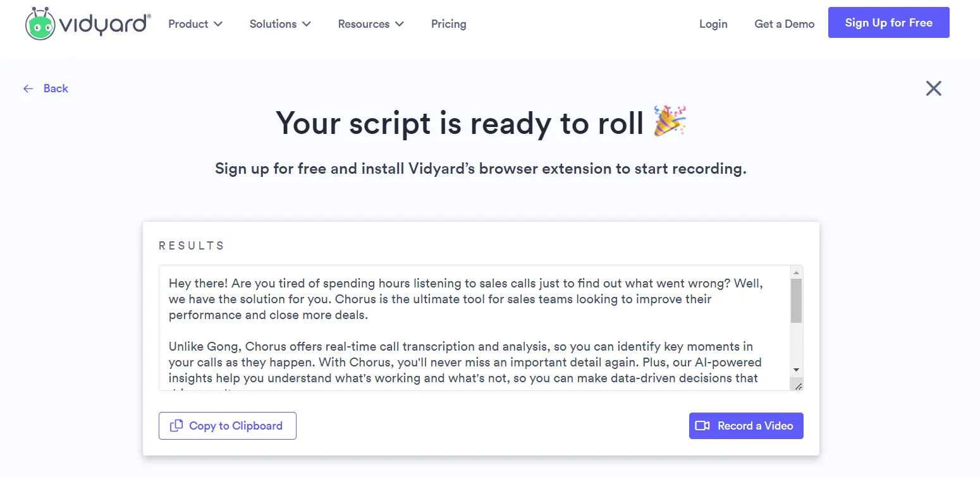Click the Copy to Clipboard button

pos(228,426)
